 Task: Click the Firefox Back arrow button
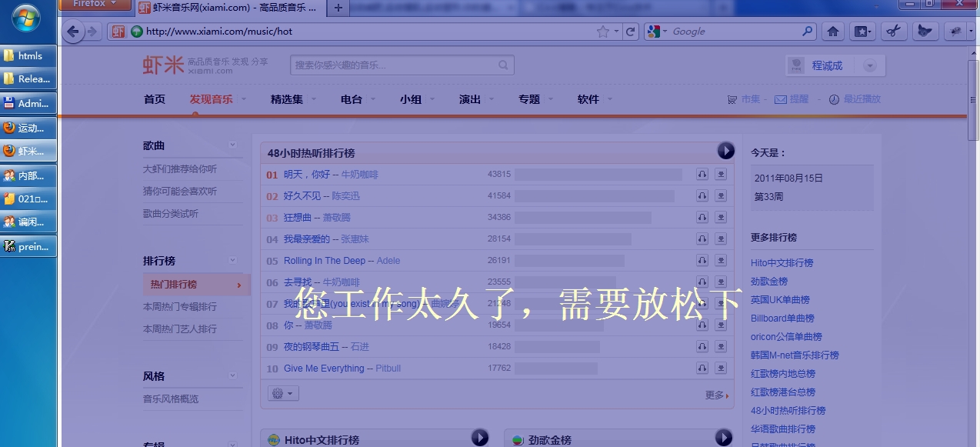73,32
